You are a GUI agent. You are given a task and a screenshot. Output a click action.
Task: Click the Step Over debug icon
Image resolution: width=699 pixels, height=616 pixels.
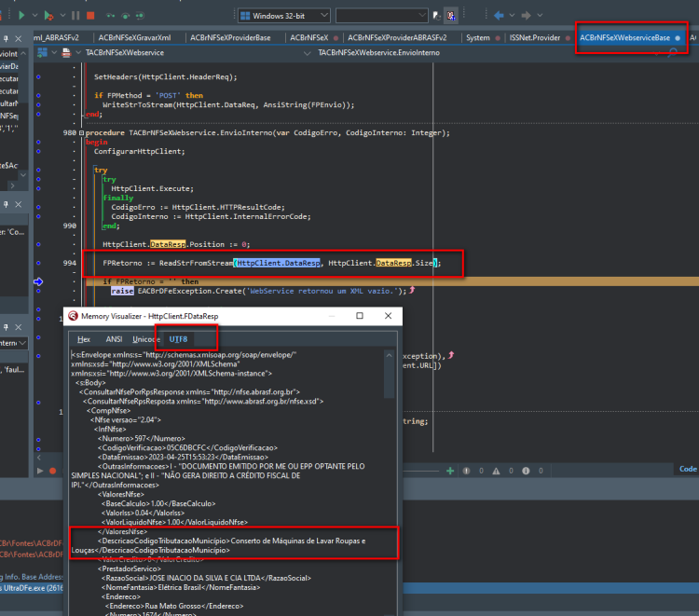click(x=126, y=16)
